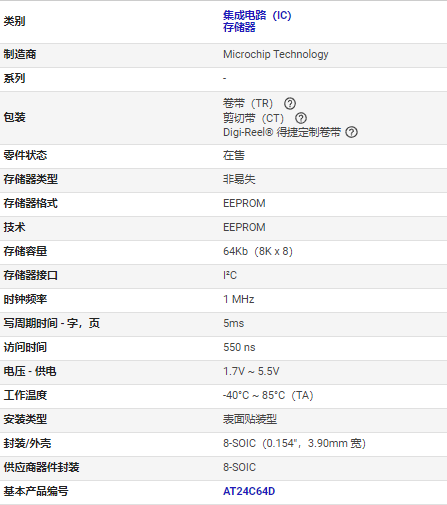Screen dimensions: 447x505
Task: Select the 550 ns access time value
Action: coord(239,347)
